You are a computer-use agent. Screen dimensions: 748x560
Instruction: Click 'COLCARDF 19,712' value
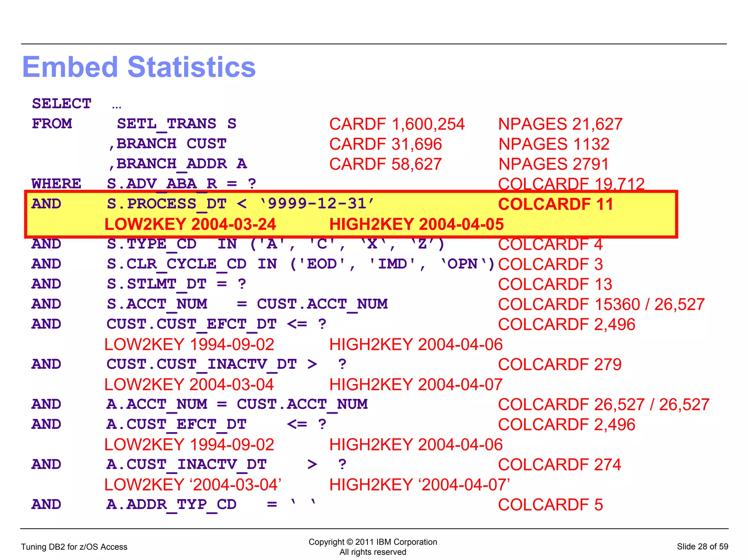pyautogui.click(x=572, y=184)
